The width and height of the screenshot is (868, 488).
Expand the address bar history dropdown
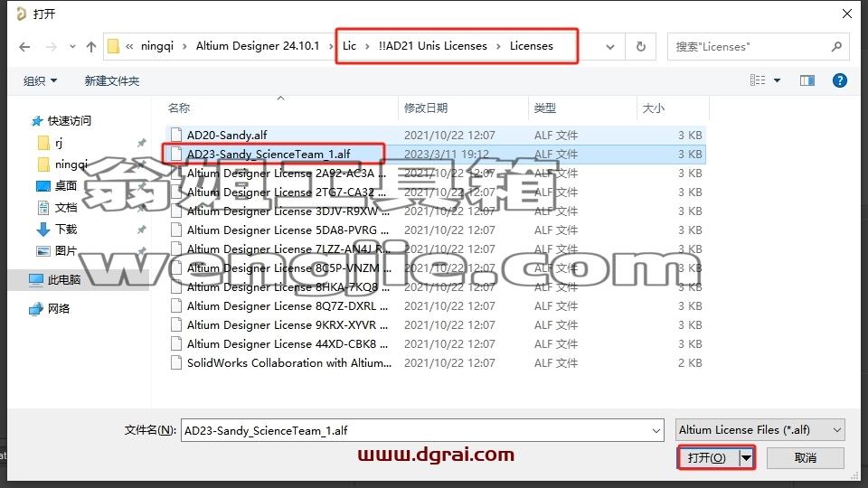[x=610, y=47]
